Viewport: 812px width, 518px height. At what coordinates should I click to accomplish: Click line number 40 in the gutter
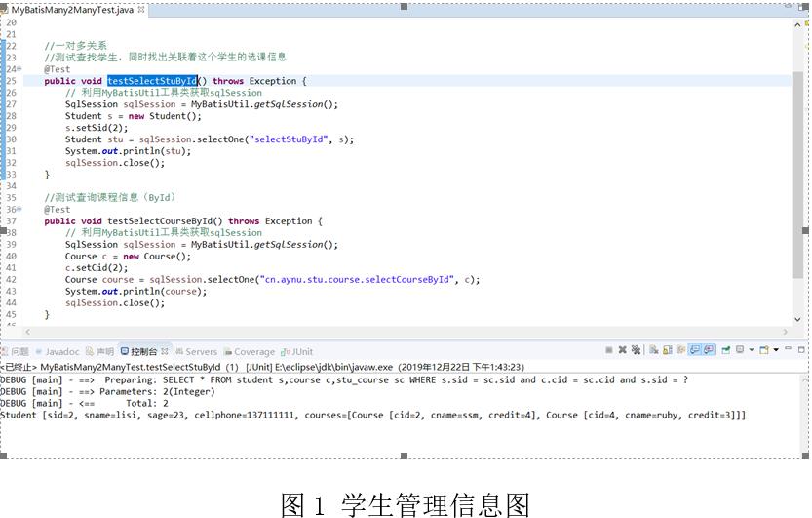click(x=12, y=256)
